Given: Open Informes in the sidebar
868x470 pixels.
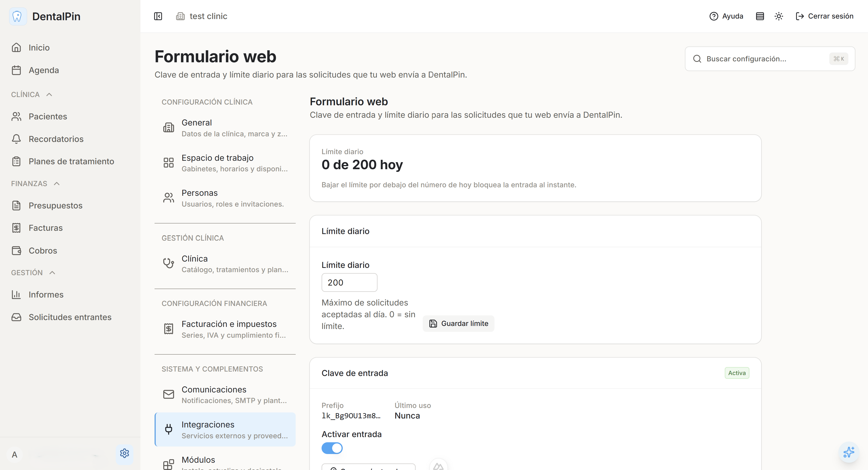Looking at the screenshot, I should tap(70, 295).
